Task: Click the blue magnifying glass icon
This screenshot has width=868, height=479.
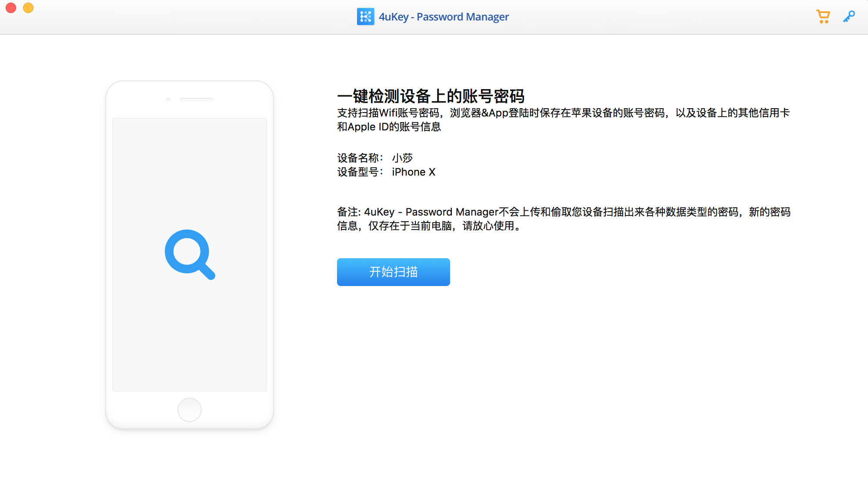Action: pyautogui.click(x=190, y=255)
